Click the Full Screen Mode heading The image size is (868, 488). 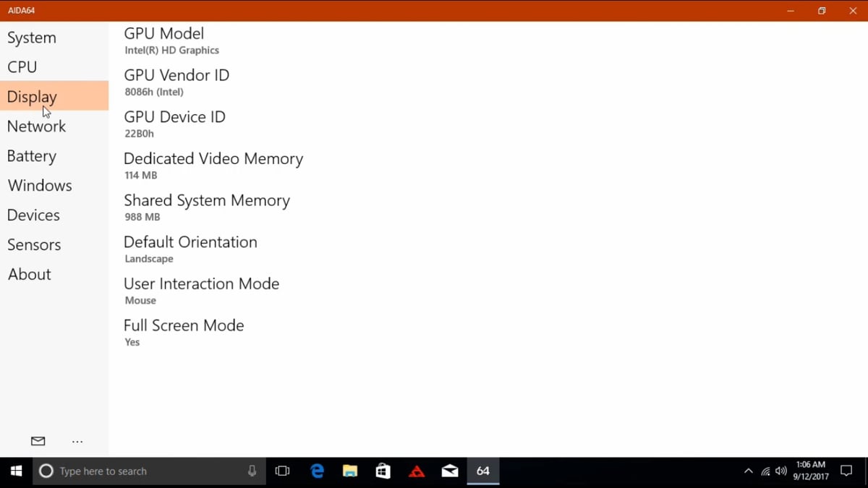coord(184,325)
